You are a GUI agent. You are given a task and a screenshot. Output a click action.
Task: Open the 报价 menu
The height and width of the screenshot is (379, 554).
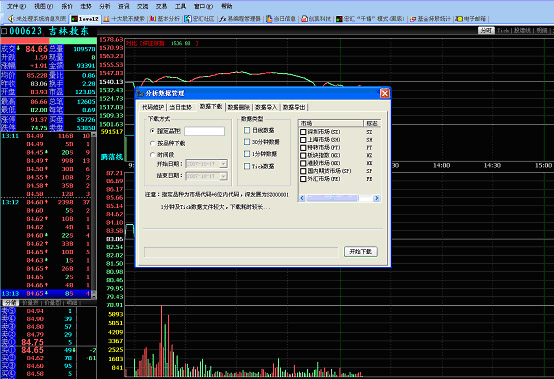point(67,6)
